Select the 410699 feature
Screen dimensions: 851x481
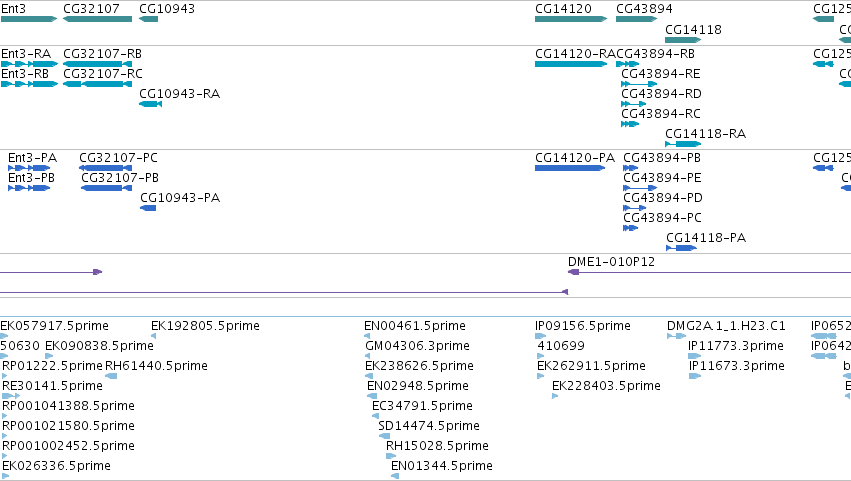click(x=541, y=356)
